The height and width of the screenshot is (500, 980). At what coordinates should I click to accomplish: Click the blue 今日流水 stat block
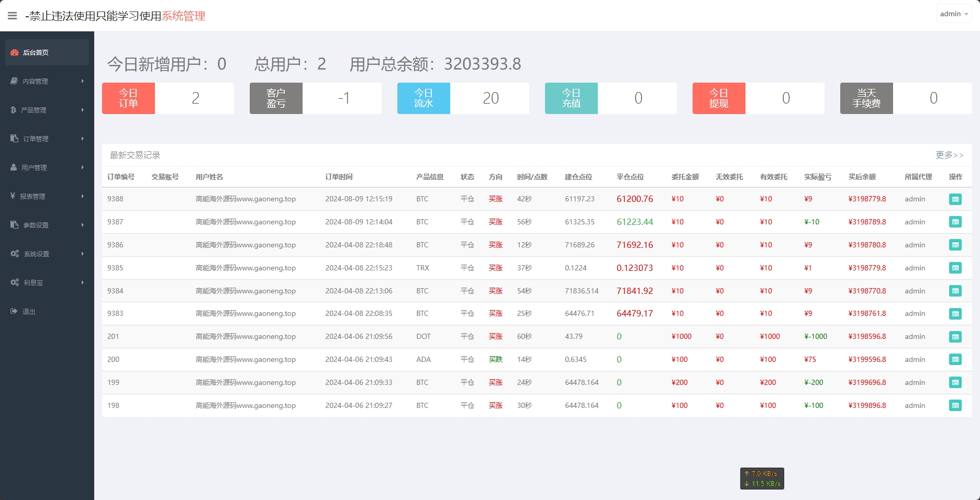[424, 98]
